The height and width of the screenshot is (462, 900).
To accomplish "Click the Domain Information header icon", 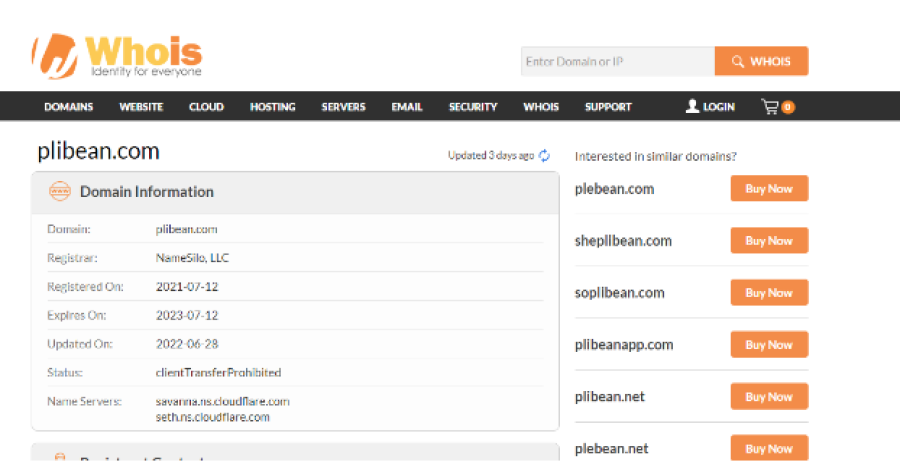I will click(x=59, y=191).
